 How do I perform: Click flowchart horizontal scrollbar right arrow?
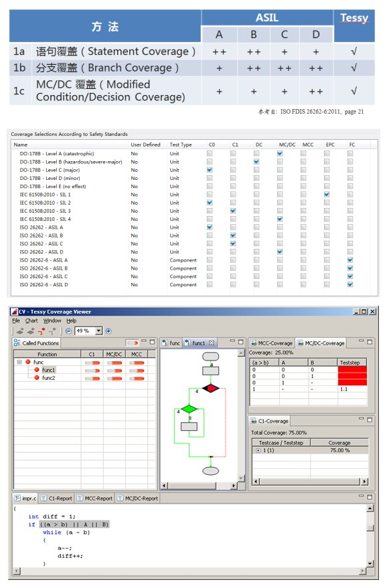234,486
